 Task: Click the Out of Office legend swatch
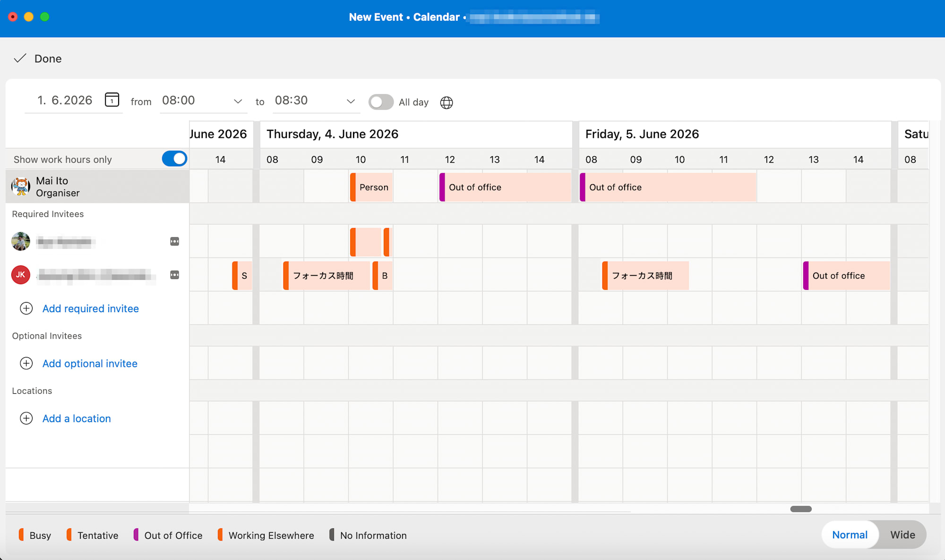pyautogui.click(x=136, y=535)
